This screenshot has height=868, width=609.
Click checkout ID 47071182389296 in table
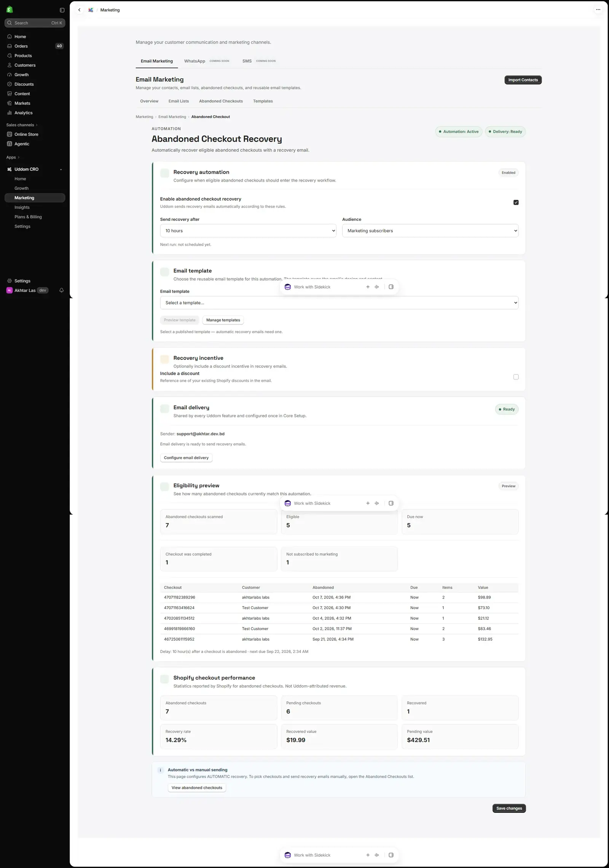click(180, 597)
